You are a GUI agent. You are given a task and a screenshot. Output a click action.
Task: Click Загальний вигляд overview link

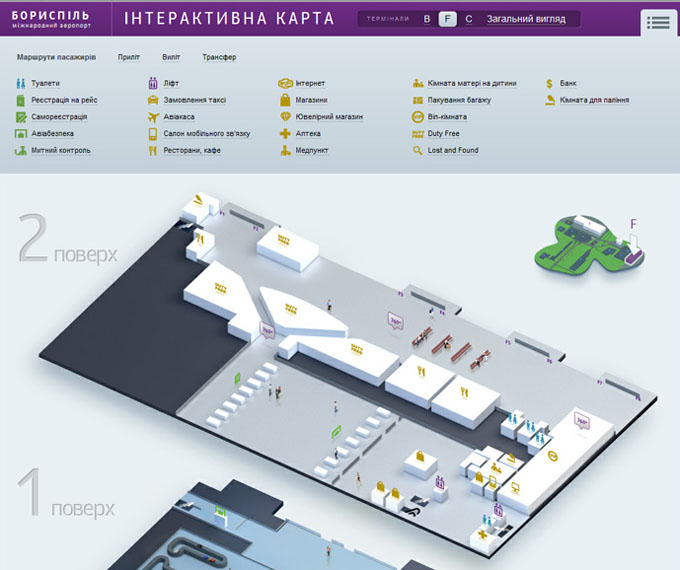(525, 19)
